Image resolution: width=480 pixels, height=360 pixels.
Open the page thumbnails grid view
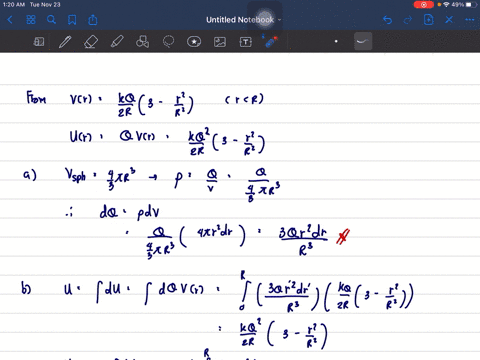(x=31, y=20)
